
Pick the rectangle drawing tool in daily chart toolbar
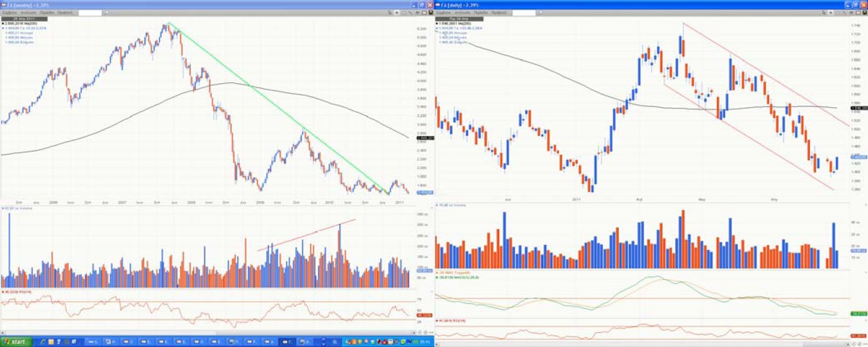(839, 13)
